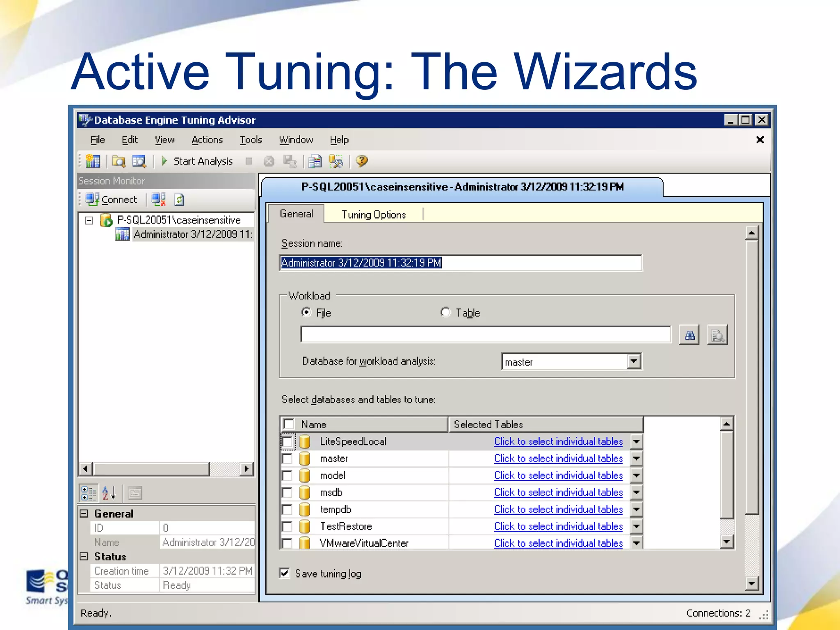Screen dimensions: 840x630
Task: Open the tempdb tables dropdown arrow
Action: point(636,509)
